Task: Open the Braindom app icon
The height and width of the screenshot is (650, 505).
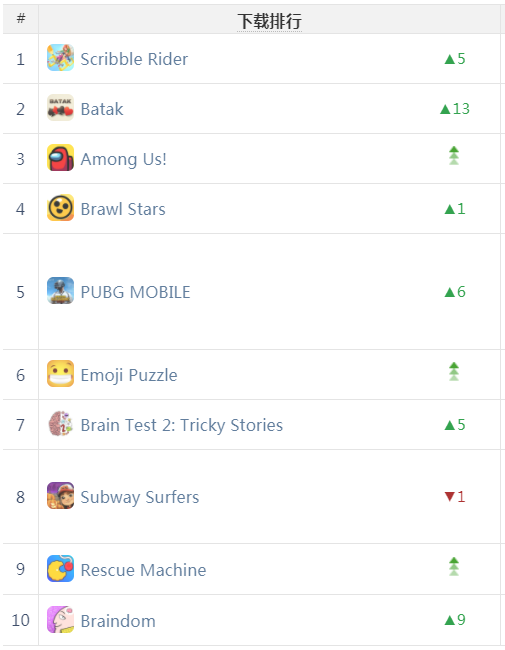Action: tap(61, 619)
